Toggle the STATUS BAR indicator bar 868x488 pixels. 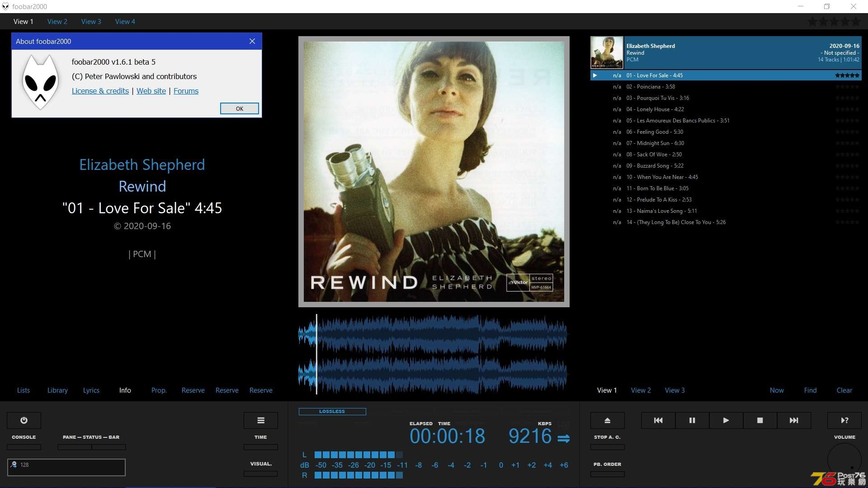[x=109, y=447]
